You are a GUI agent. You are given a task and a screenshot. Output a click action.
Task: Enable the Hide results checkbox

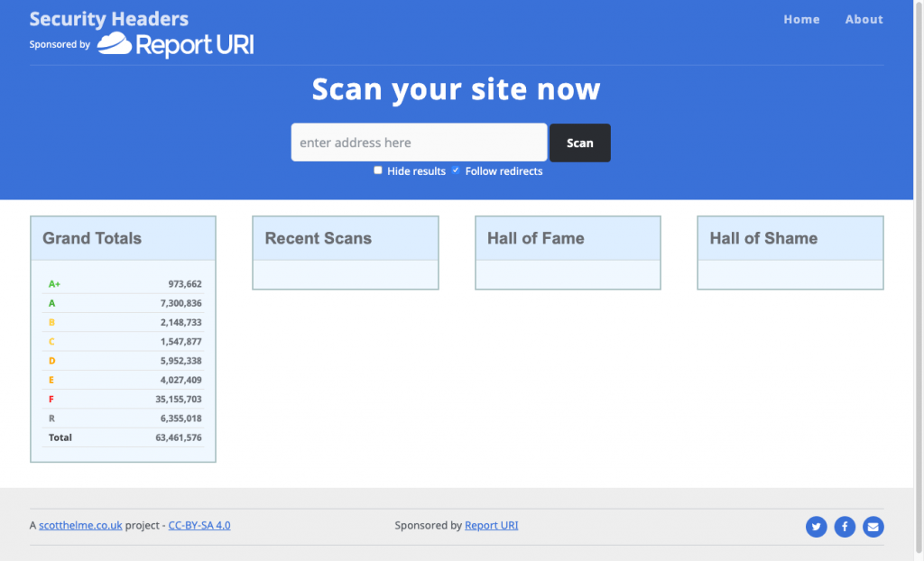point(377,170)
